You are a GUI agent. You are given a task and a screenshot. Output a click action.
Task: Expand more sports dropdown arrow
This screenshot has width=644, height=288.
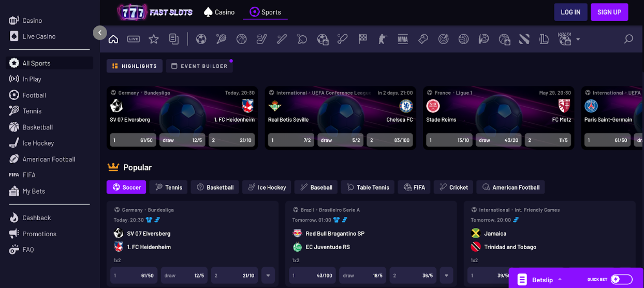578,39
